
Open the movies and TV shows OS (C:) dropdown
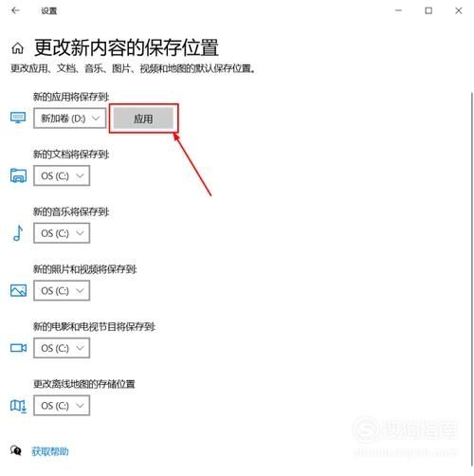click(62, 348)
